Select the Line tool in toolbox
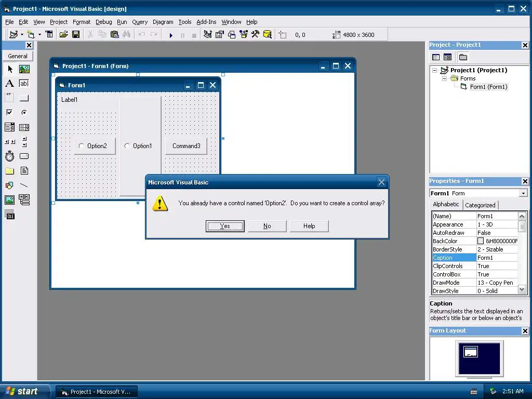Screen dimensions: 532x399 [24, 185]
